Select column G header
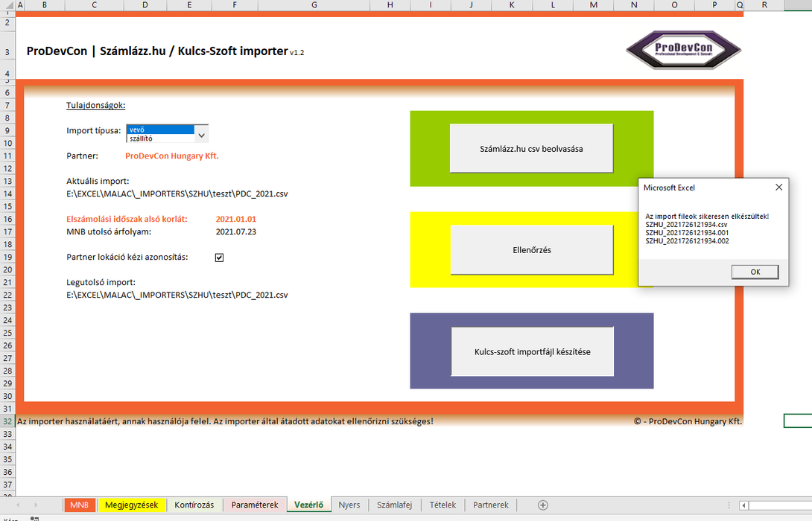This screenshot has width=812, height=521. pos(314,4)
